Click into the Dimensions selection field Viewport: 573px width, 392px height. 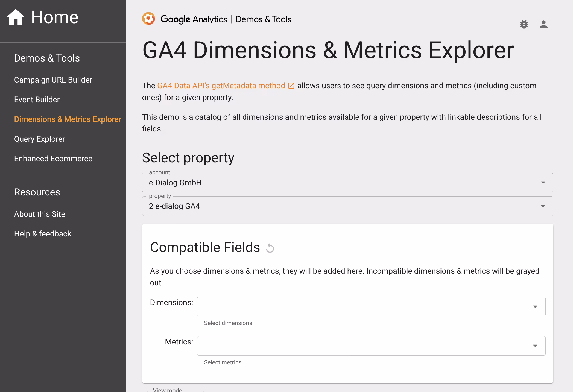371,306
